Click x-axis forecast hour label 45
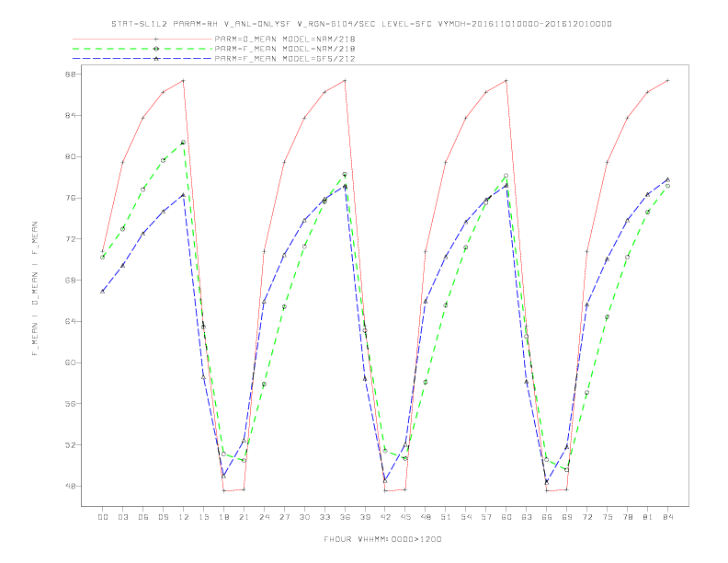 (405, 517)
